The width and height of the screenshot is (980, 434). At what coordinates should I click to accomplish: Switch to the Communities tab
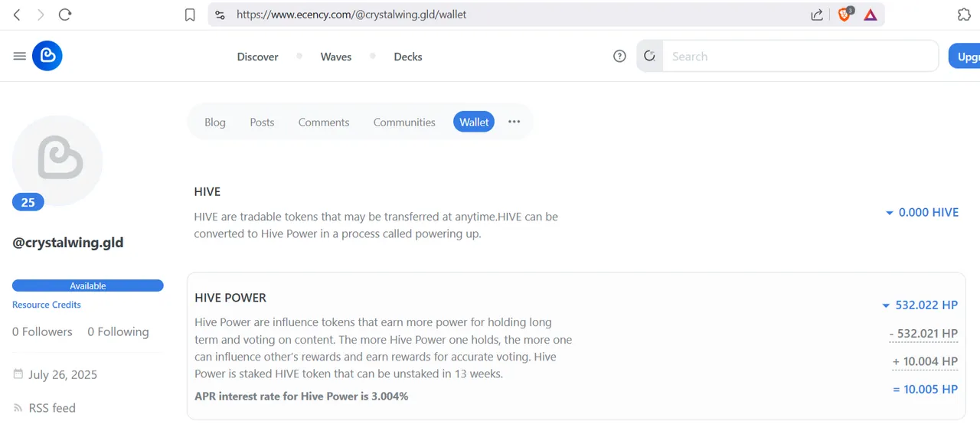[x=404, y=122]
